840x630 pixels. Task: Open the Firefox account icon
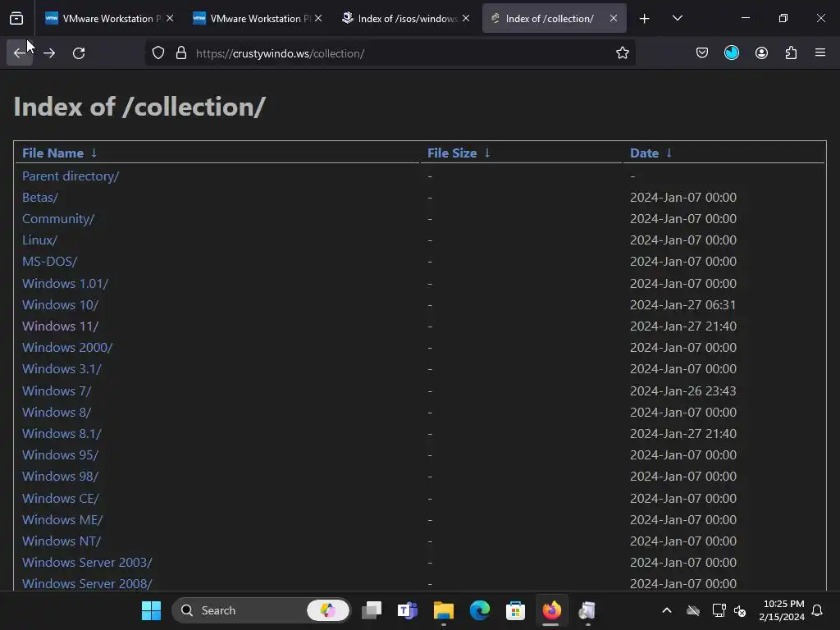coord(761,53)
